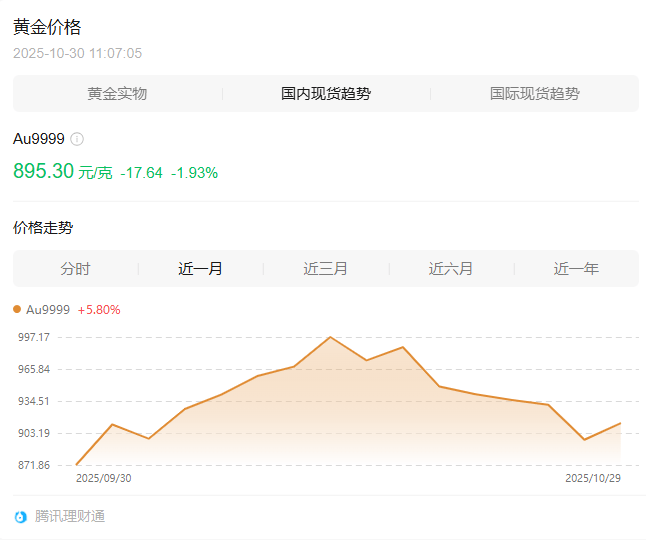This screenshot has height=540, width=646.
Task: Switch chart to 近三月 range
Action: [326, 269]
